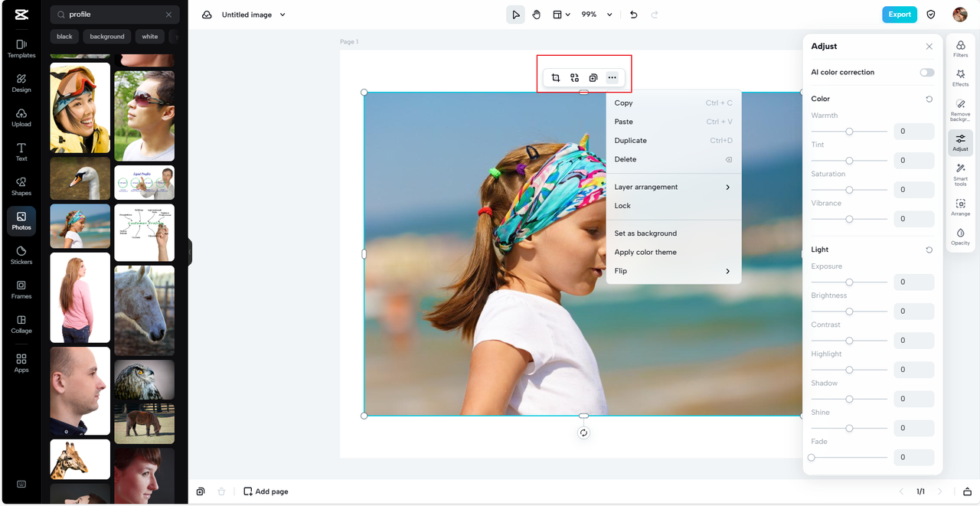The width and height of the screenshot is (980, 506).
Task: Click the CapCut logo icon
Action: 21,15
